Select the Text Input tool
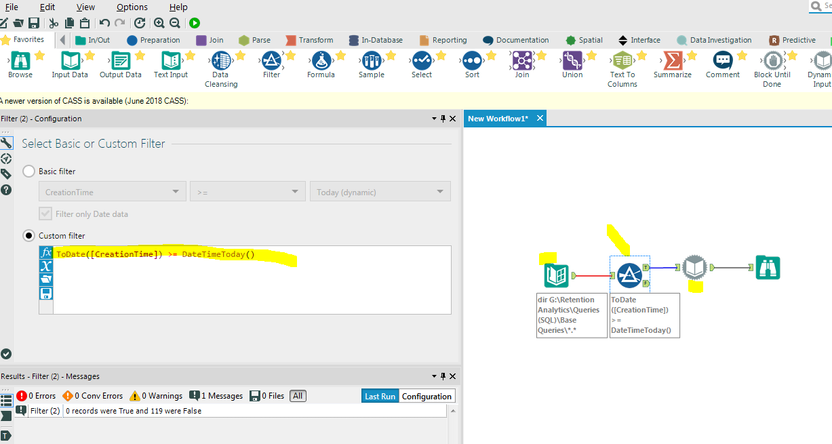 coord(171,65)
